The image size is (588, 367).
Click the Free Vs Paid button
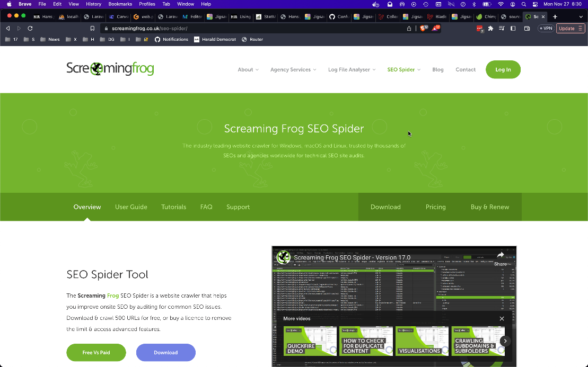[x=96, y=352]
